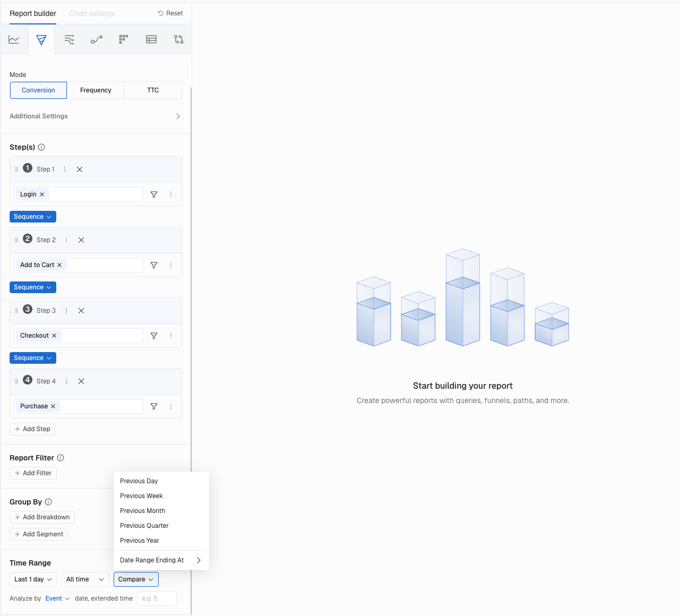
Task: Select the path analysis report icon
Action: (x=97, y=39)
